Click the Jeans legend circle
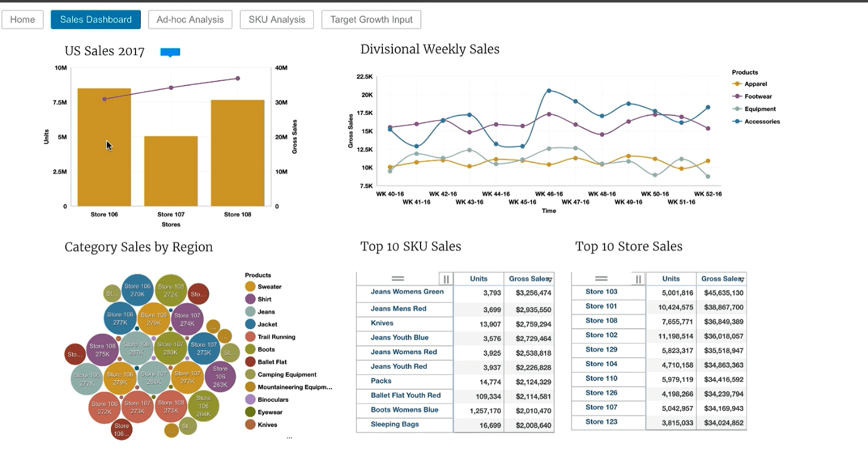The image size is (868, 474). point(250,312)
